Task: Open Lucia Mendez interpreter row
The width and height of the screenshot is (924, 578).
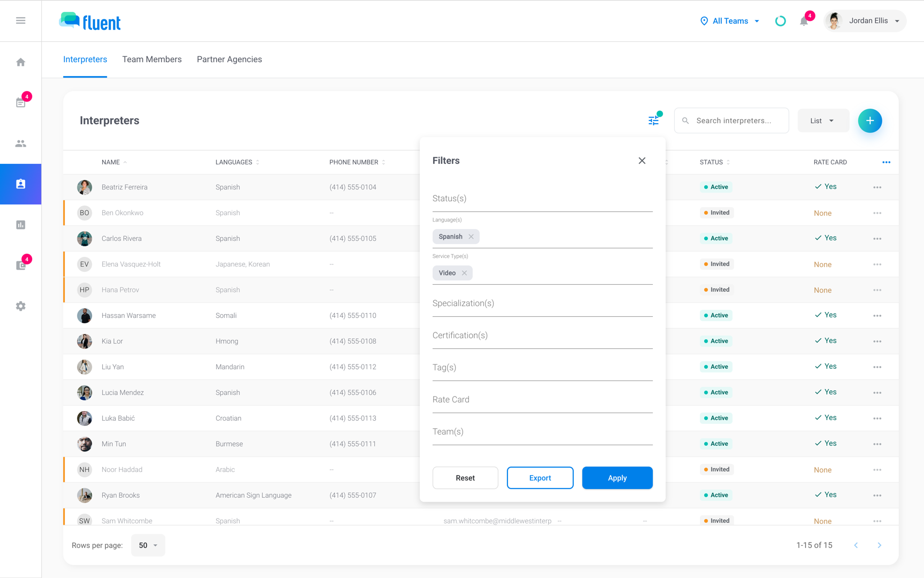Action: pos(241,392)
